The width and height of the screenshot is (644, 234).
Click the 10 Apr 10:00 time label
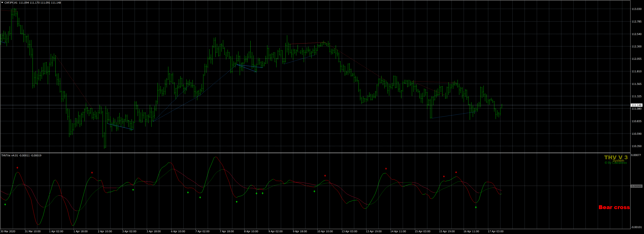point(325,231)
